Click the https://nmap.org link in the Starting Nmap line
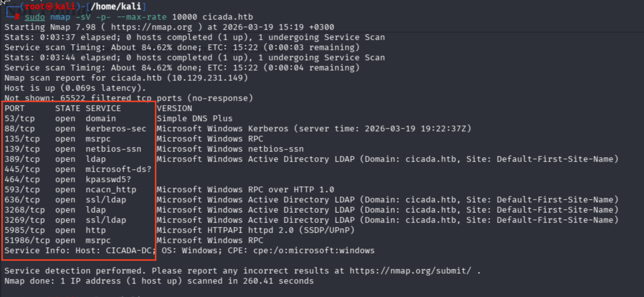Viewport: 644px width, 297px height. [x=151, y=27]
